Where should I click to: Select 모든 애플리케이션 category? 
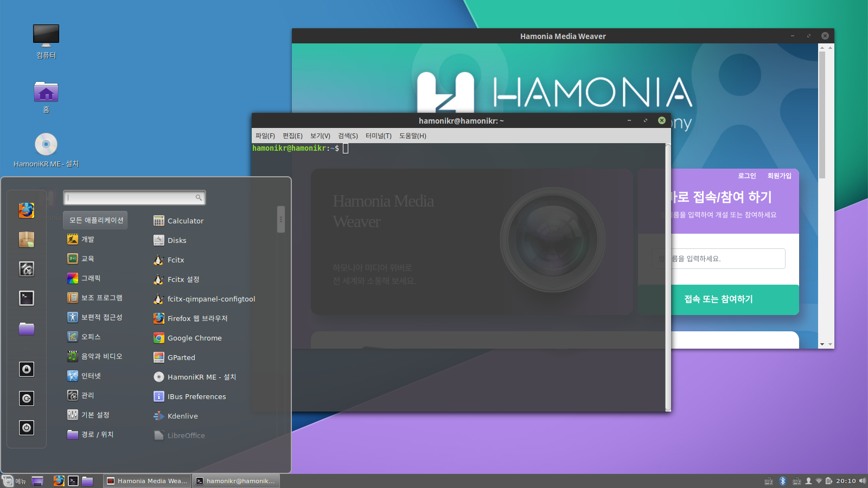click(x=96, y=220)
